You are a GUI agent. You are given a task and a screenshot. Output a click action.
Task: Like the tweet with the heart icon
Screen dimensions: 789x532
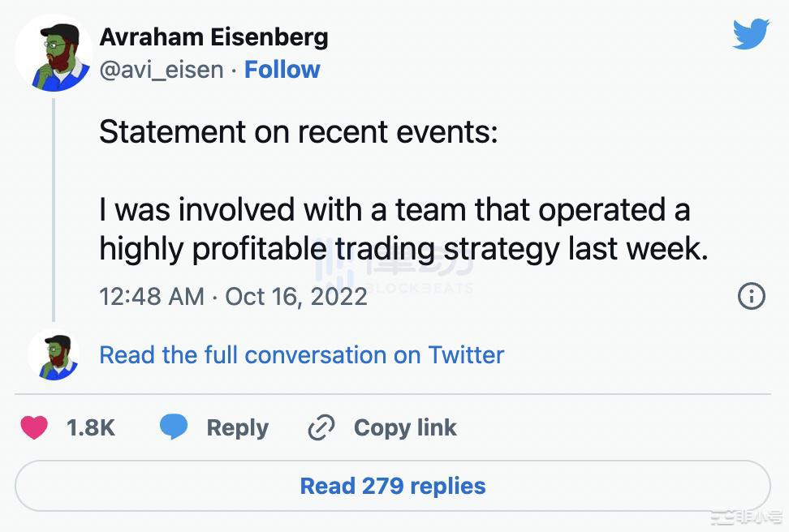(34, 427)
